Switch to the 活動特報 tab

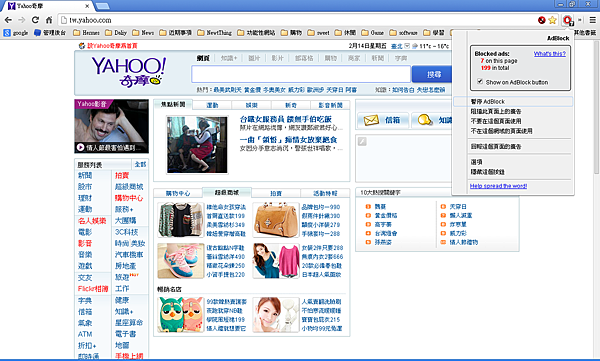point(325,193)
